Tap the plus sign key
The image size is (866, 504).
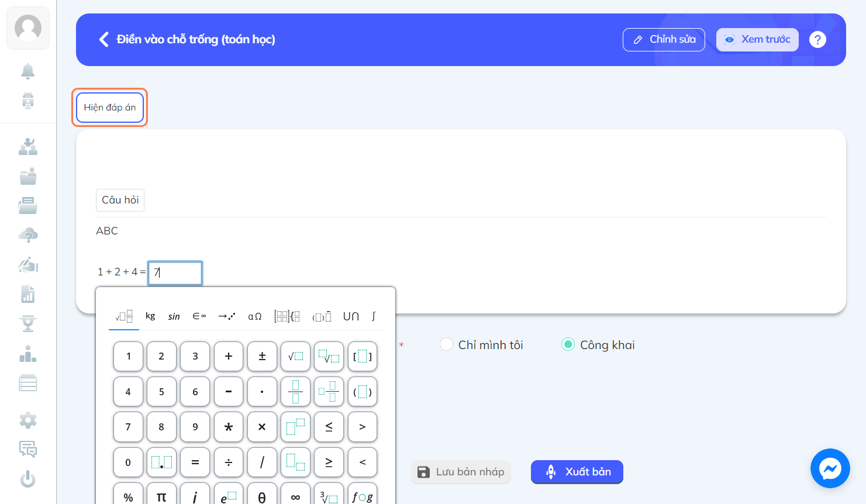point(229,356)
